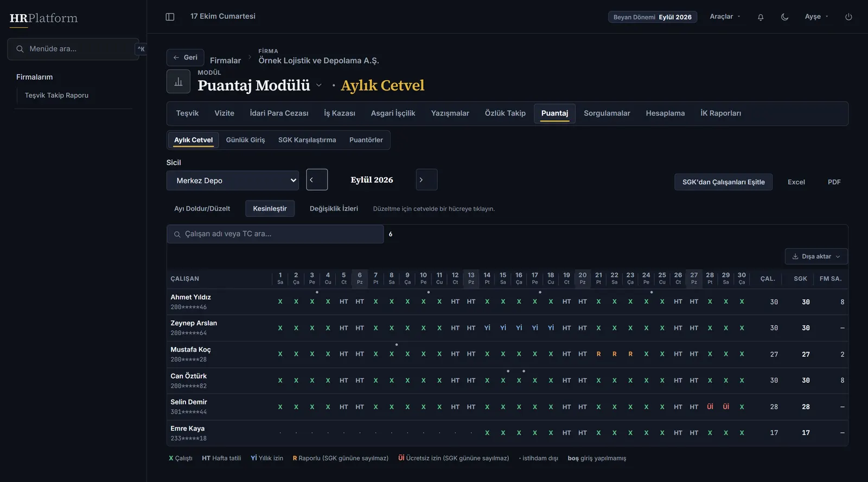This screenshot has height=482, width=868.
Task: Click the employee name search field
Action: click(275, 234)
